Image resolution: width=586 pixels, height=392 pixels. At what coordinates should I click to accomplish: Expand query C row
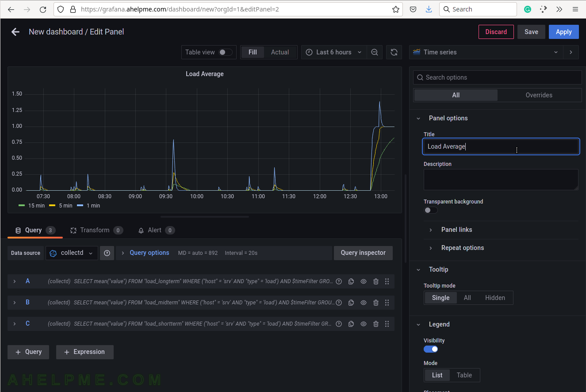[x=15, y=324]
